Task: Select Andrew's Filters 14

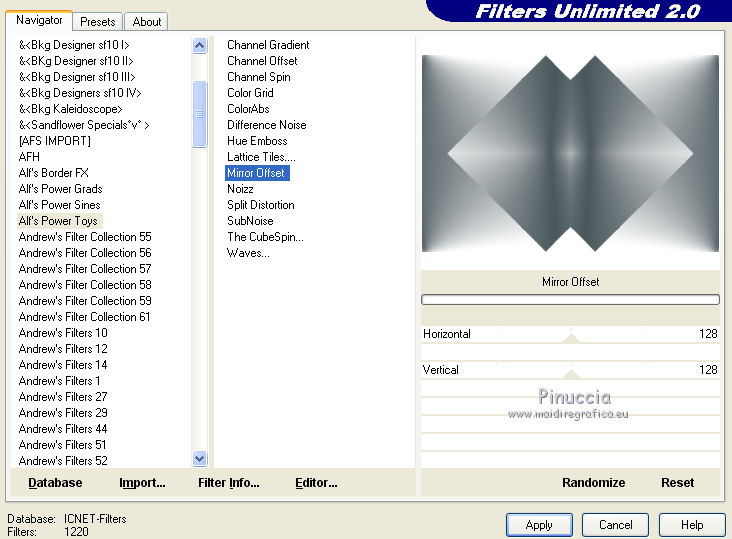Action: (x=63, y=364)
